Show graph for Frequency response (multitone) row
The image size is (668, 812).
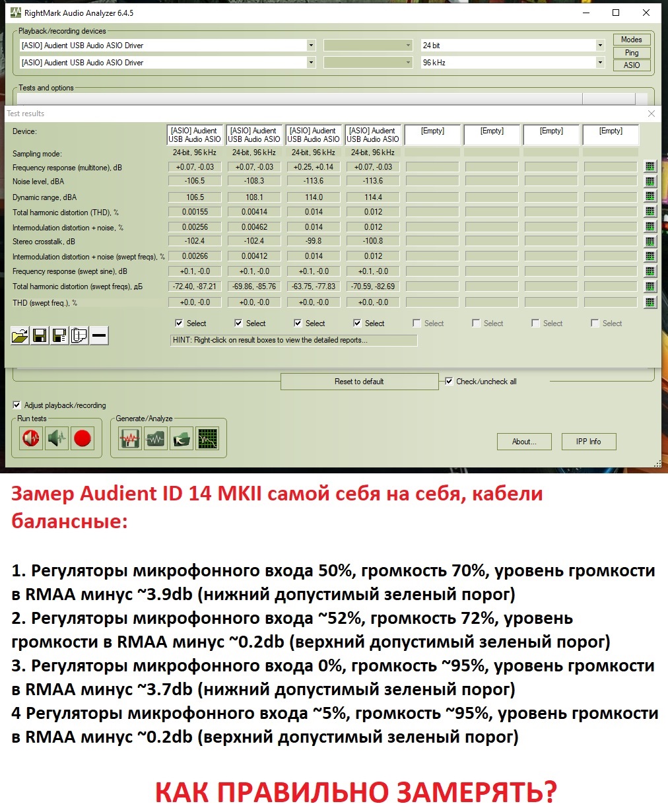[x=650, y=167]
